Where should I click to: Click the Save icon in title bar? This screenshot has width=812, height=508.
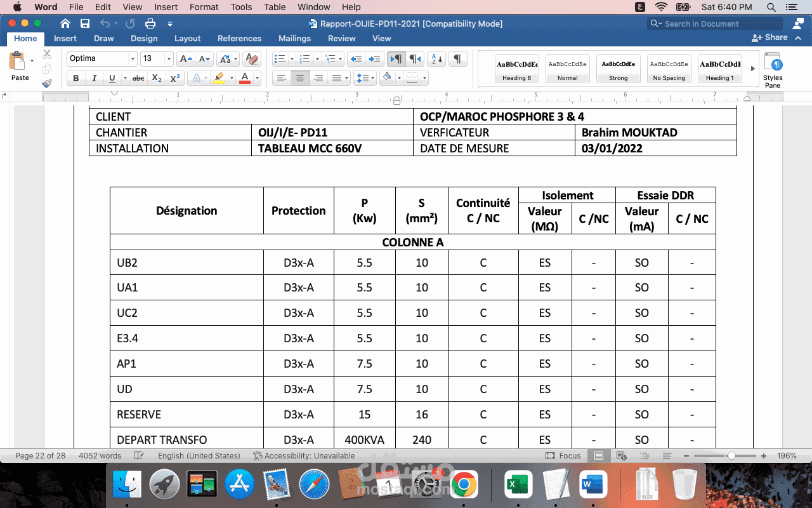[x=84, y=23]
